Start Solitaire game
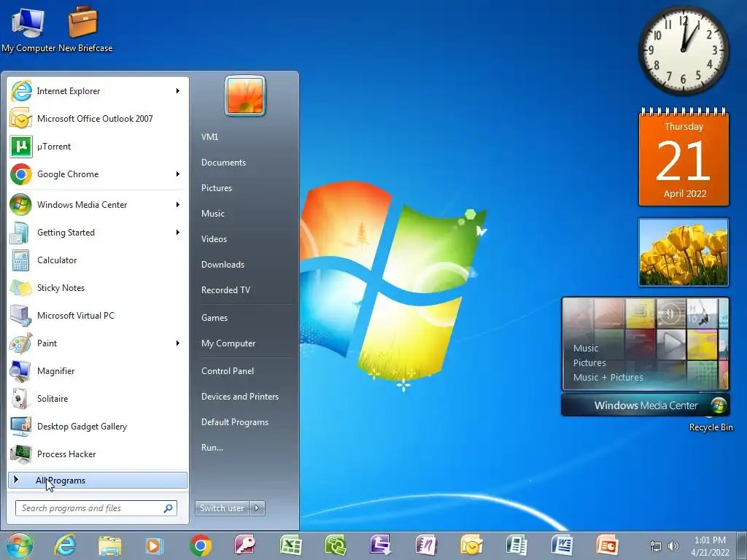Viewport: 747px width, 560px height. pyautogui.click(x=98, y=399)
